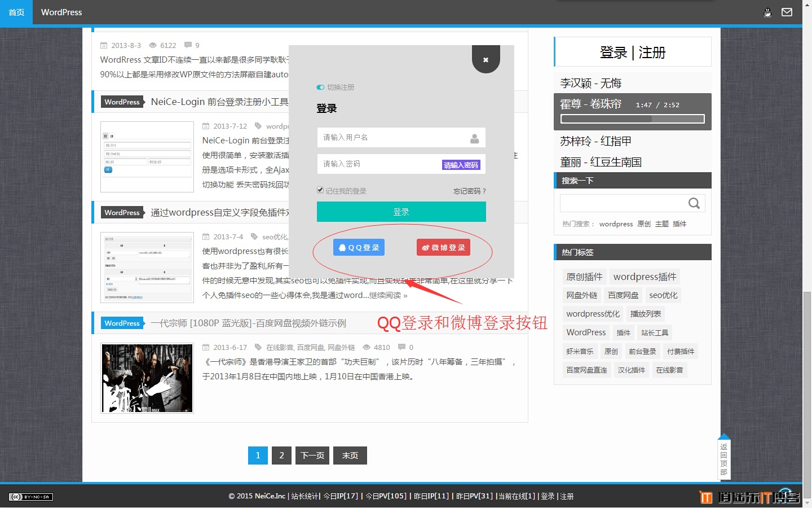Image resolution: width=812 pixels, height=508 pixels.
Task: Open the 登录 | 注册 sidebar panel
Action: point(633,52)
